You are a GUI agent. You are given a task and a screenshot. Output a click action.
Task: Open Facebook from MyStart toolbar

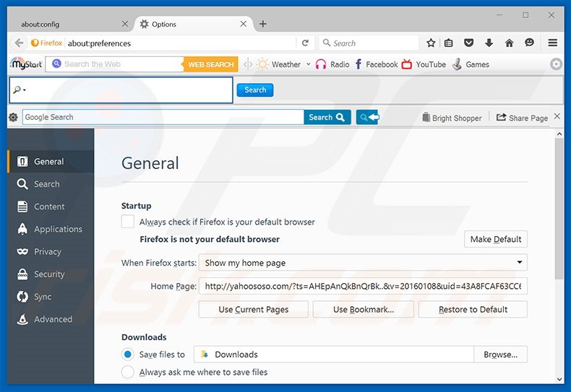click(376, 64)
